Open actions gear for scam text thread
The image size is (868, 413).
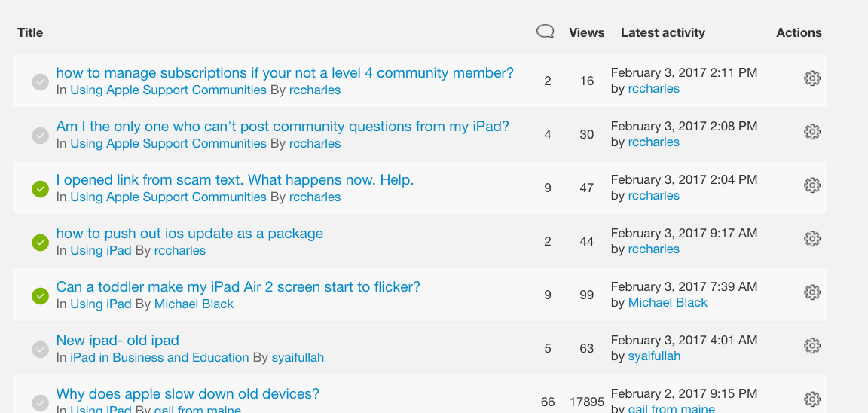(x=811, y=185)
